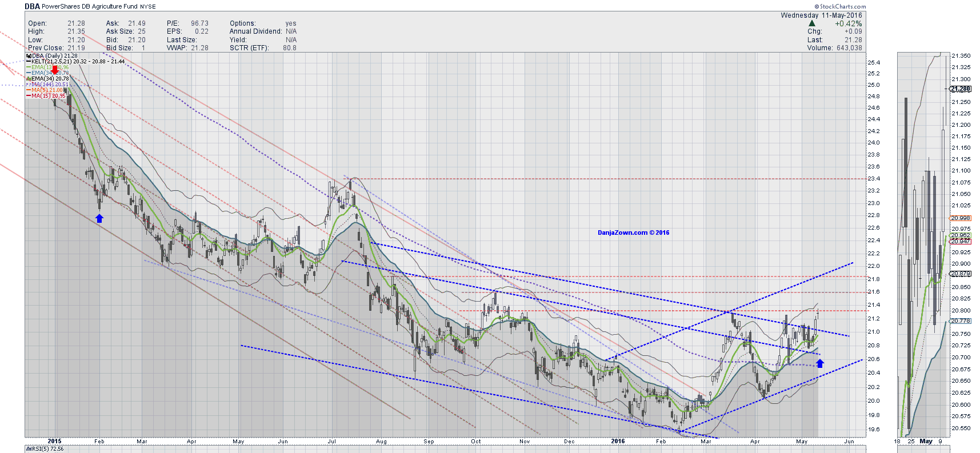Click the 25.4 price axis label

pos(874,63)
